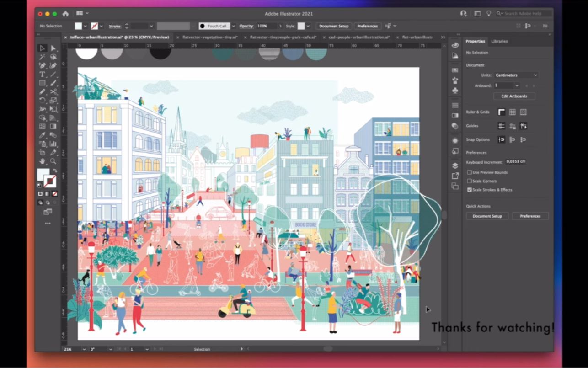
Task: Select the Rotate tool
Action: tap(42, 100)
